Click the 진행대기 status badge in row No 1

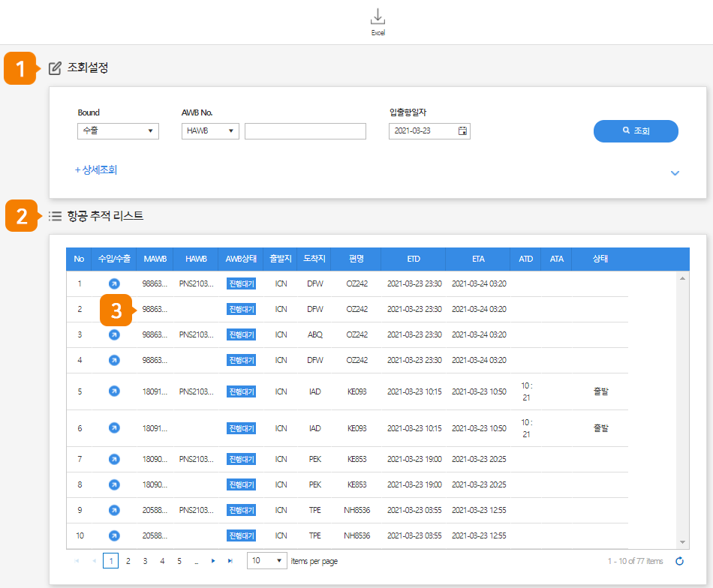(x=242, y=283)
